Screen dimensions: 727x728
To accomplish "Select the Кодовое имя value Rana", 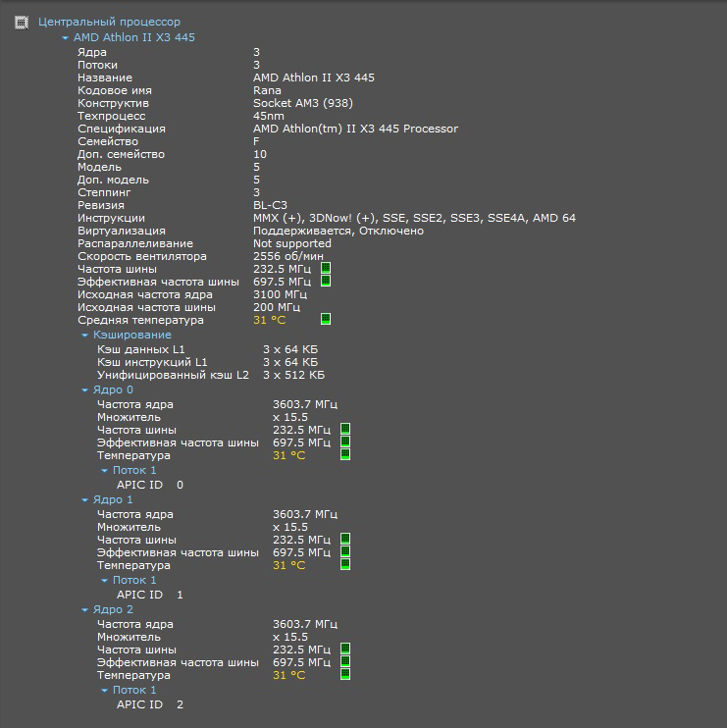I will pyautogui.click(x=267, y=90).
